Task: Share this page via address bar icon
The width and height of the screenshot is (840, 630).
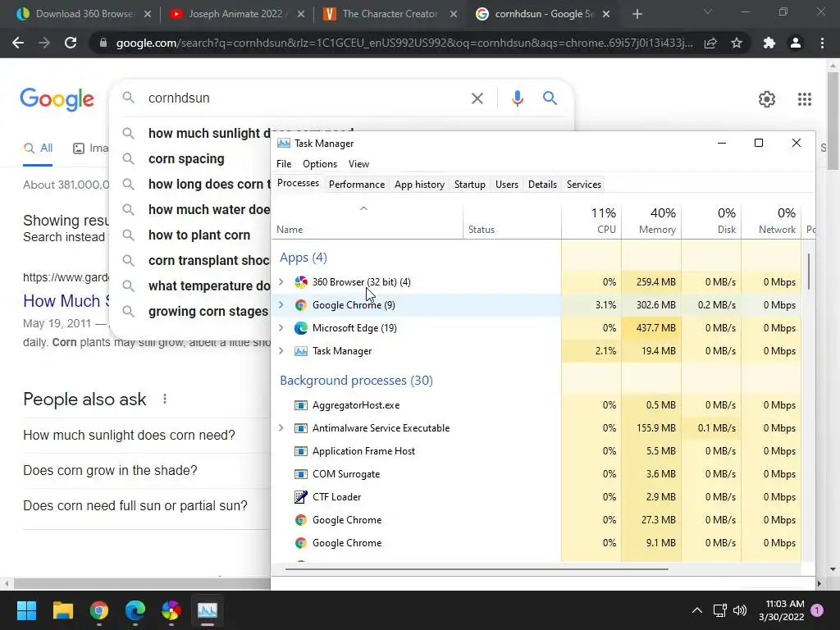Action: pos(710,43)
